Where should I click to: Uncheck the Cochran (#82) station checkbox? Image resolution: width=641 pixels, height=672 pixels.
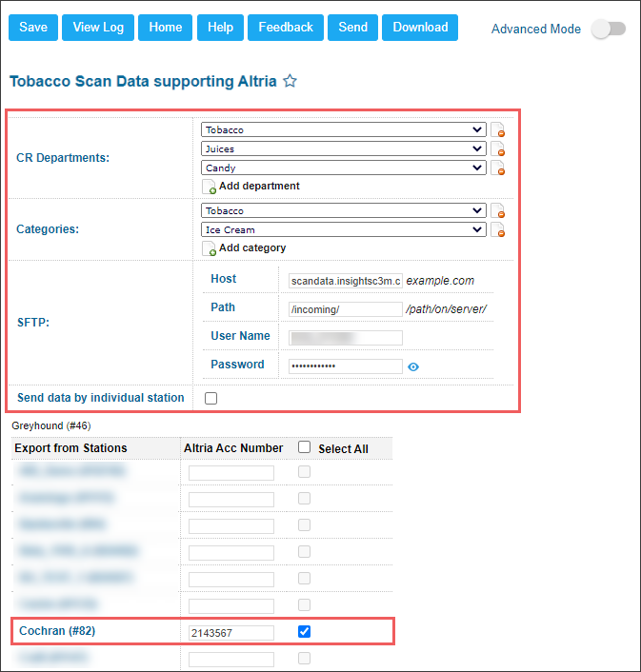(x=305, y=631)
